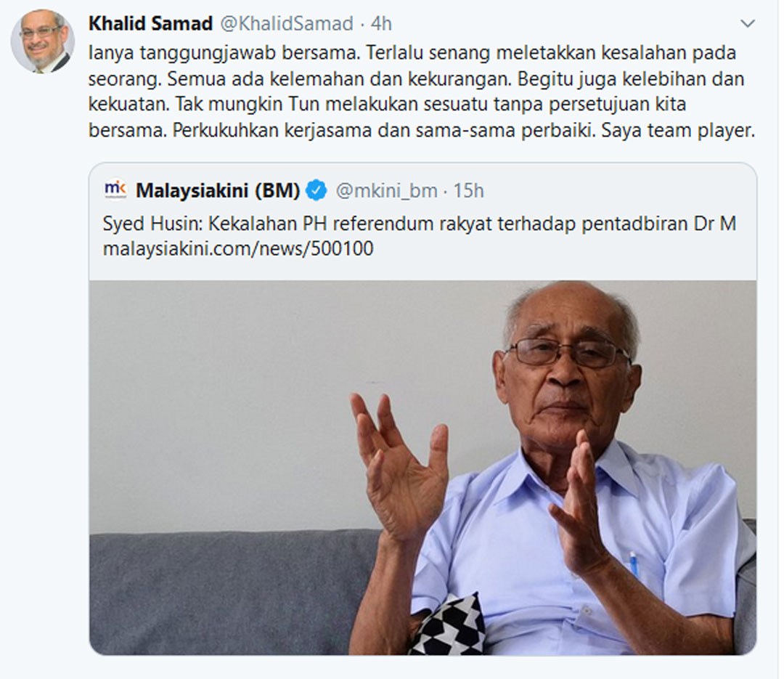
Task: Click the man's raised hand in the photo
Action: 399,465
